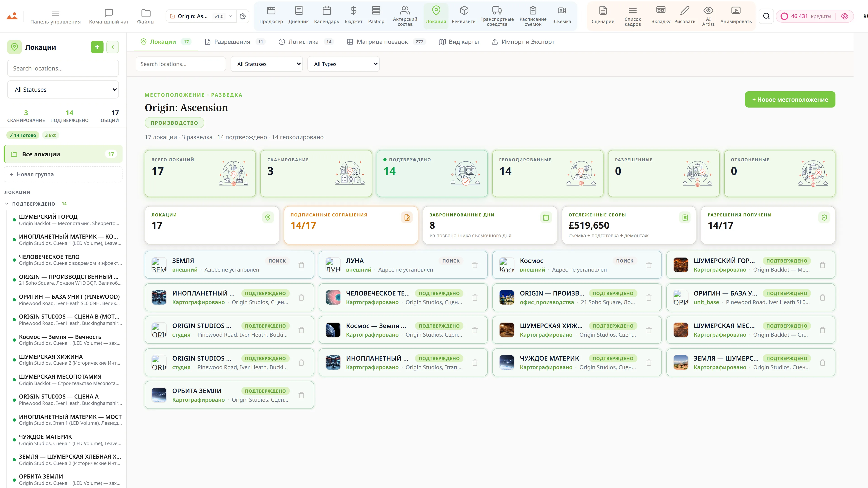Click ШУМЕРСКИЙ ГОРОД card thumbnail
Viewport: 868px width, 488px height.
click(680, 265)
